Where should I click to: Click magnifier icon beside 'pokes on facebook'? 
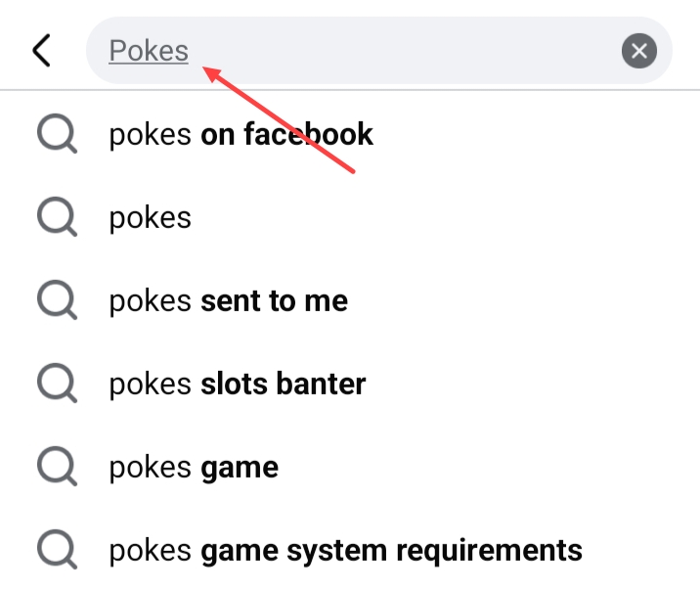pyautogui.click(x=57, y=134)
